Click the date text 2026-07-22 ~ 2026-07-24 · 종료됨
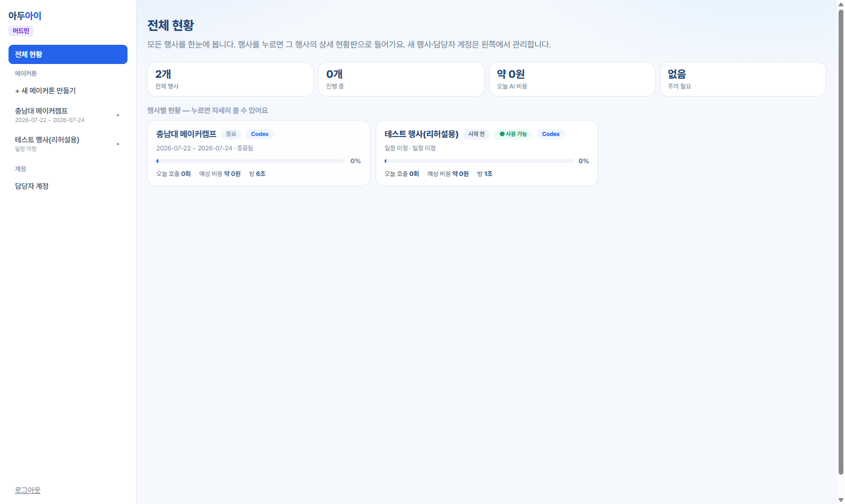 tap(205, 148)
